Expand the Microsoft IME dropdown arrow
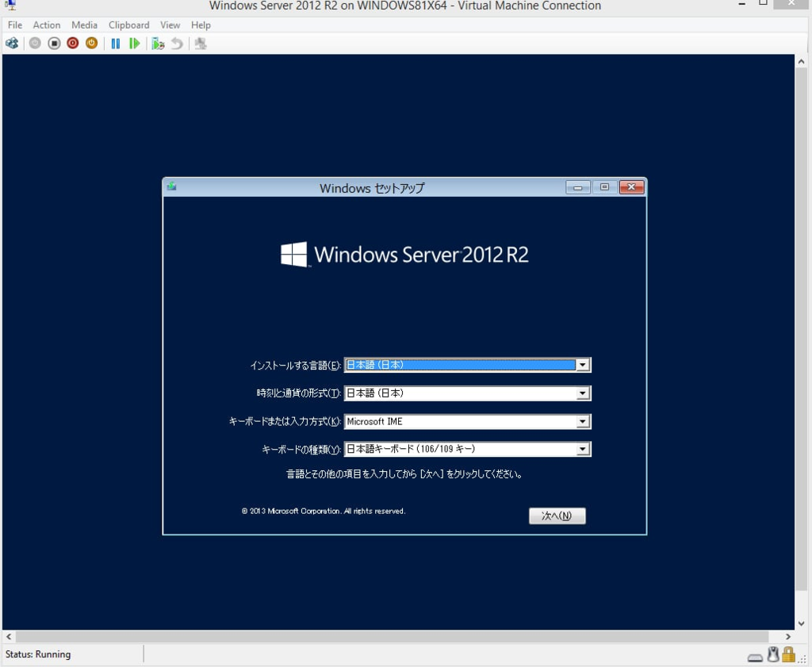Image resolution: width=812 pixels, height=667 pixels. (x=583, y=422)
